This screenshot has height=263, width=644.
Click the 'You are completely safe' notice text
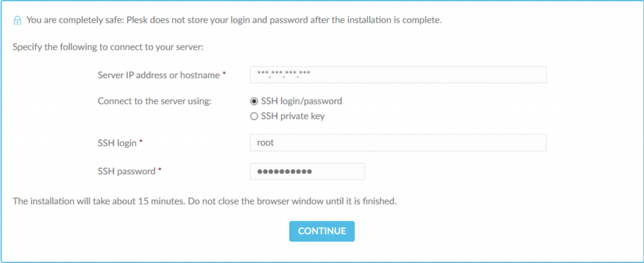234,20
